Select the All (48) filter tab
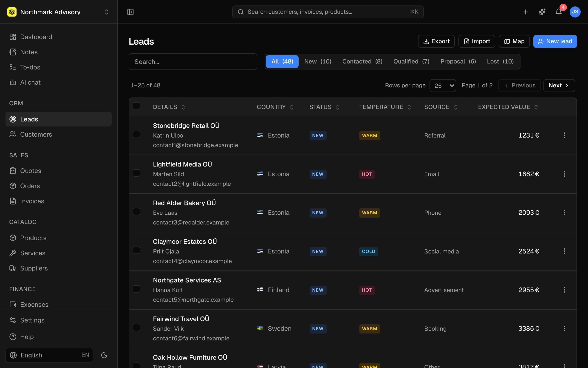The image size is (588, 368). point(282,62)
